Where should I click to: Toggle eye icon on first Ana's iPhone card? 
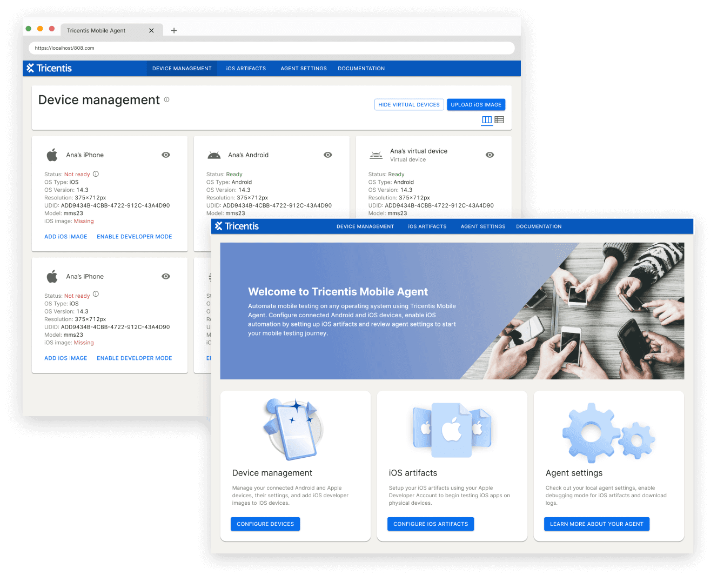166,155
